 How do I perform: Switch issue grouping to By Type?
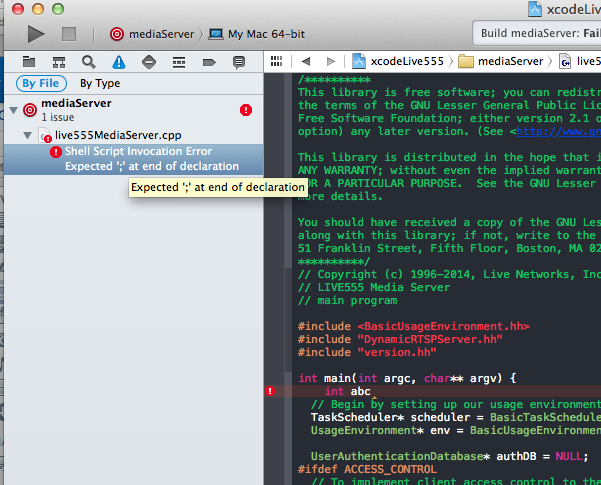[100, 83]
